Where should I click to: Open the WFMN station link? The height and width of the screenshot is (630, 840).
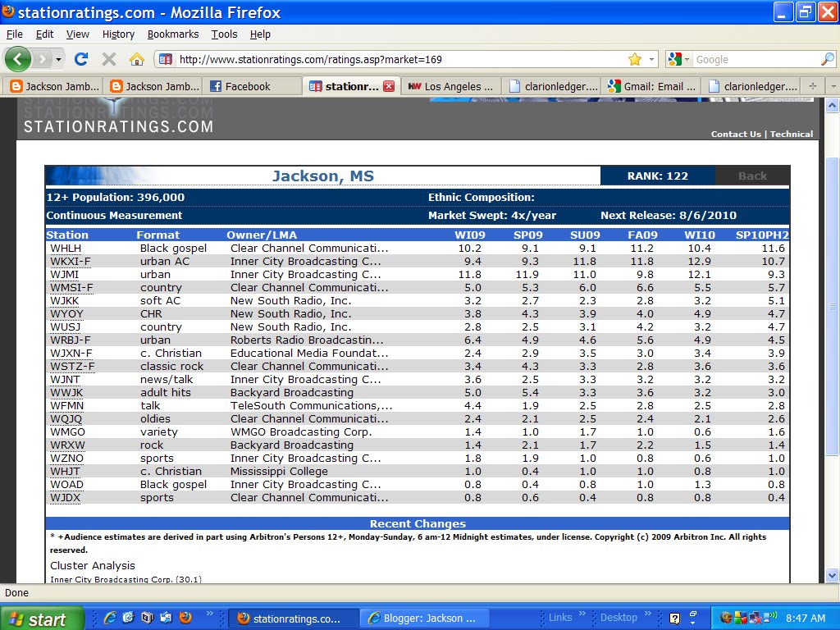point(67,405)
